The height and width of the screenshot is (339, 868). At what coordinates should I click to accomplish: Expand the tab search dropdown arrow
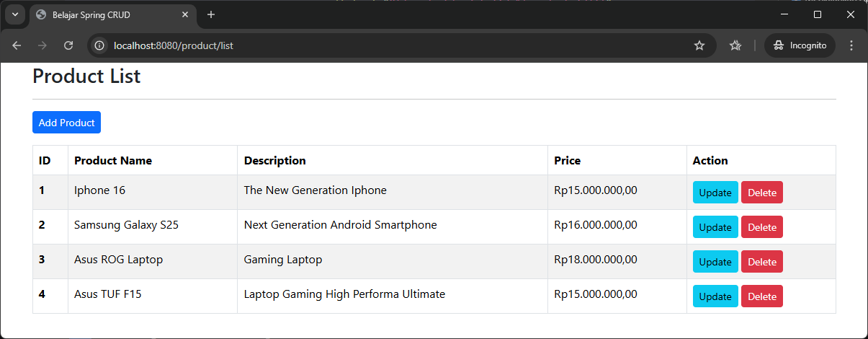[14, 14]
